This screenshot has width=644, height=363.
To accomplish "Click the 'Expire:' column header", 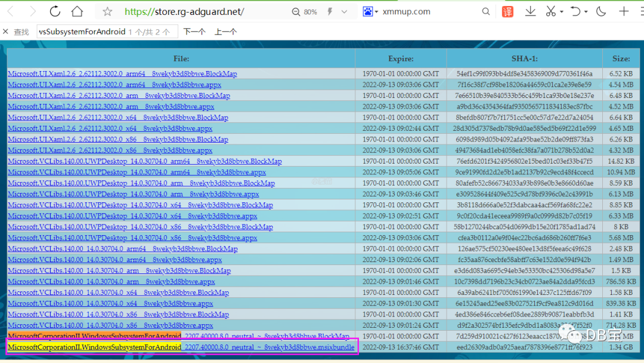I will [401, 59].
